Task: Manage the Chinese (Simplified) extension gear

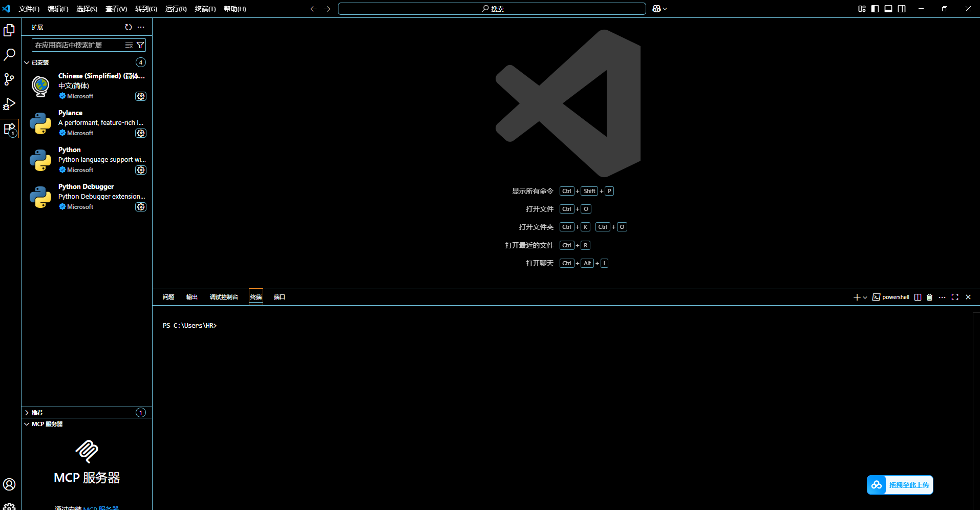Action: tap(141, 96)
